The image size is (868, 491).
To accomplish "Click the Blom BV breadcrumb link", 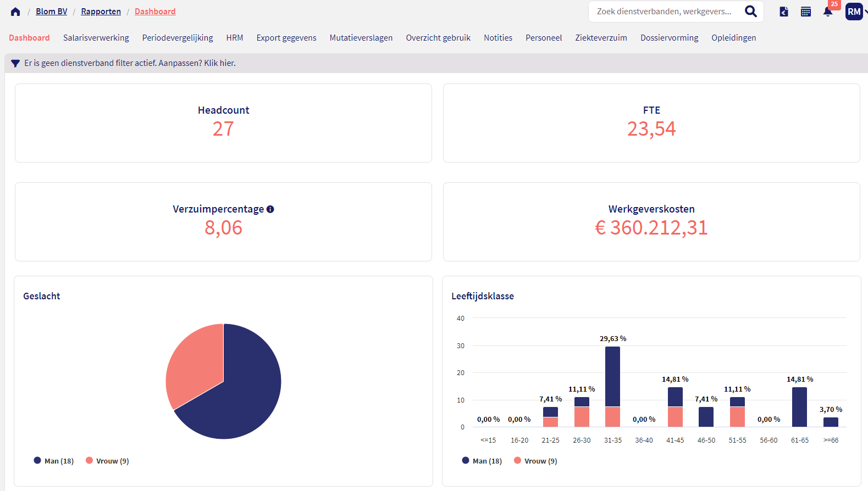I will (52, 12).
